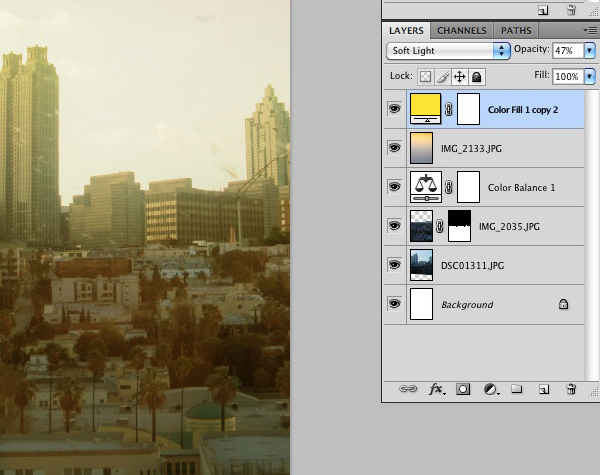Click the link layers icon
600x475 pixels.
410,389
